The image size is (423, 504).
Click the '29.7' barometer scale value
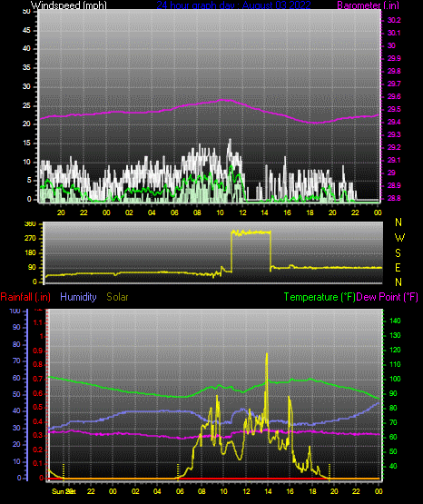click(x=394, y=84)
